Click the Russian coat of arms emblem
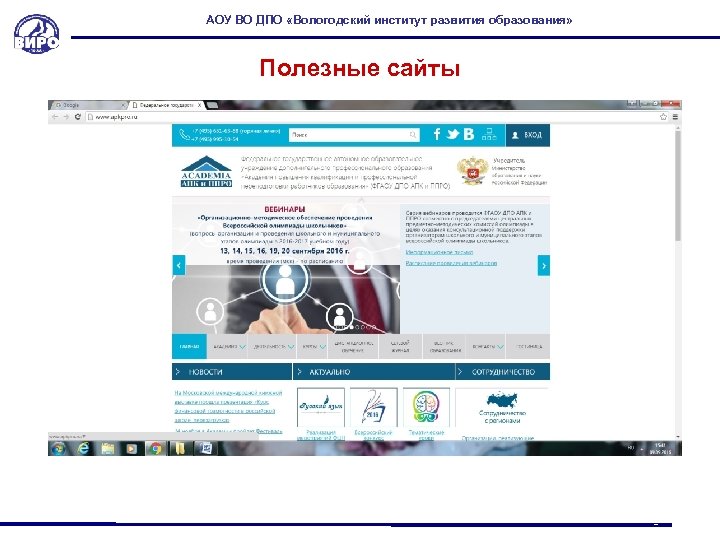The image size is (720, 540). click(x=472, y=171)
